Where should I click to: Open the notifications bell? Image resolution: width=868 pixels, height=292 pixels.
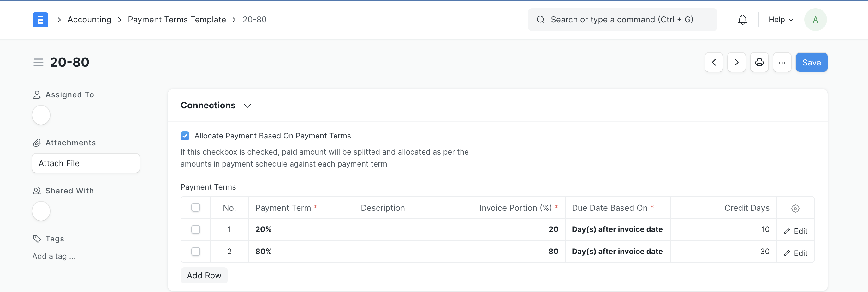pyautogui.click(x=742, y=20)
